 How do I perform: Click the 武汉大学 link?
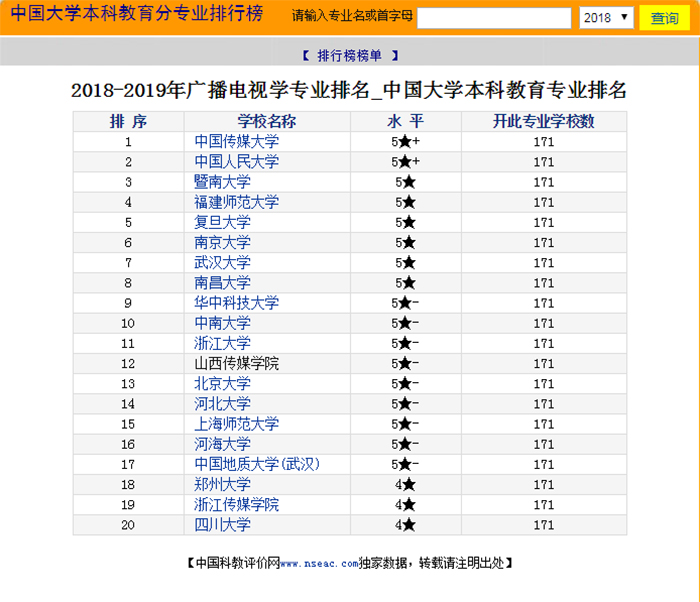pyautogui.click(x=222, y=263)
